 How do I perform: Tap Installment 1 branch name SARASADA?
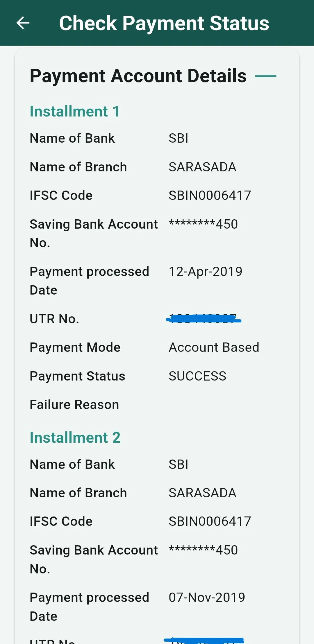202,167
